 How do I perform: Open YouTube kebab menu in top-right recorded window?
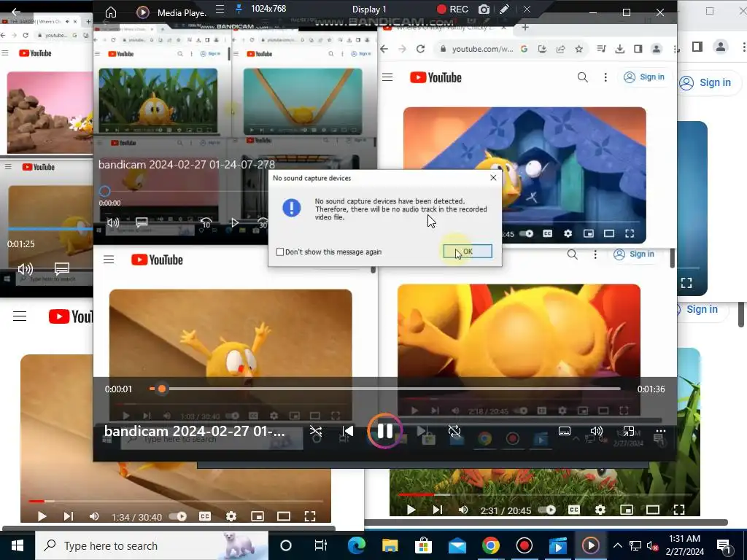[x=605, y=77]
